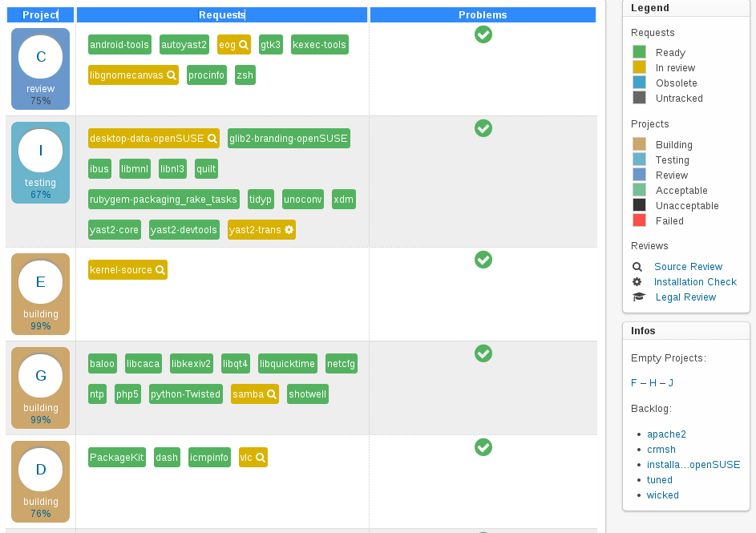Screen dimensions: 756x533
Task: Click the Failed red legend swatch
Action: pyautogui.click(x=639, y=220)
